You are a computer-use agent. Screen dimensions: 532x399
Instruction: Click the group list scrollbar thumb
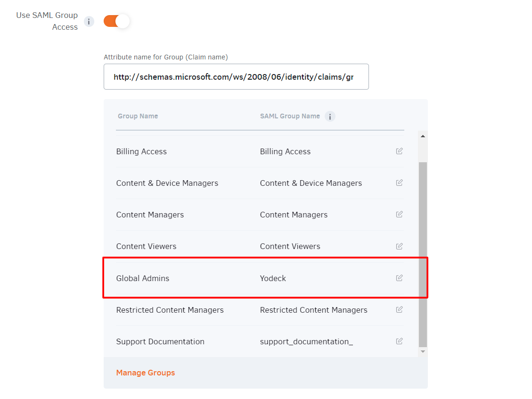click(x=423, y=255)
